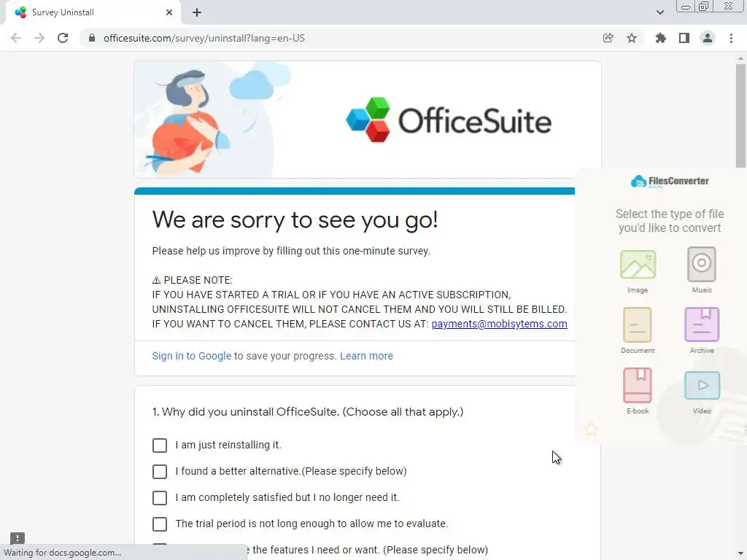Open the payments@mobisytems.com email link
747x560 pixels.
499,324
